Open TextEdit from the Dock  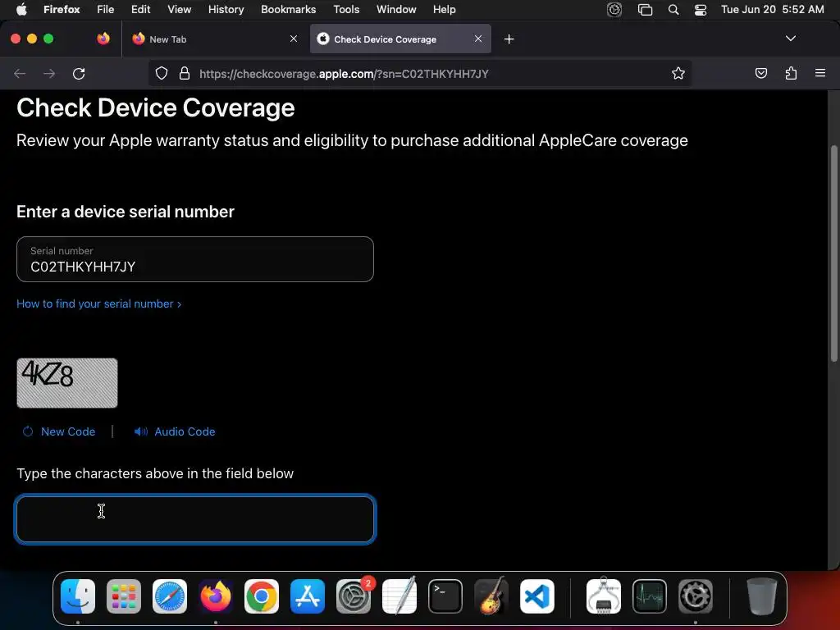399,596
